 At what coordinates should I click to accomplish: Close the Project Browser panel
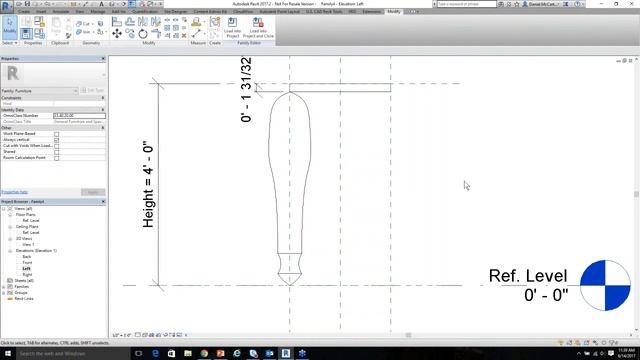[x=103, y=202]
